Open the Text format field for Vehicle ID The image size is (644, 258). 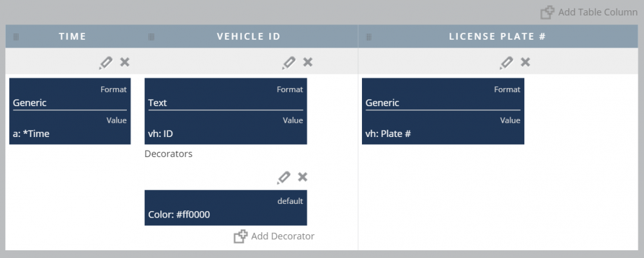[225, 103]
